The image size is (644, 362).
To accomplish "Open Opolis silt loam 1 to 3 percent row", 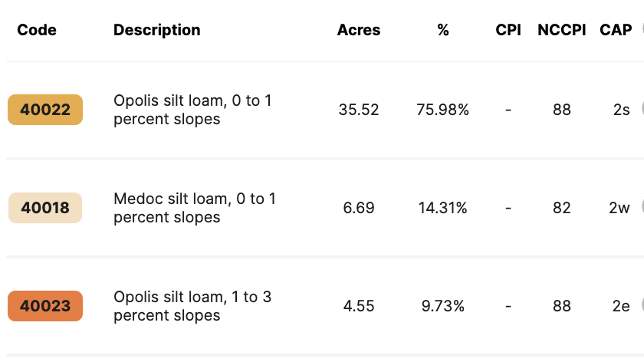I will point(192,306).
